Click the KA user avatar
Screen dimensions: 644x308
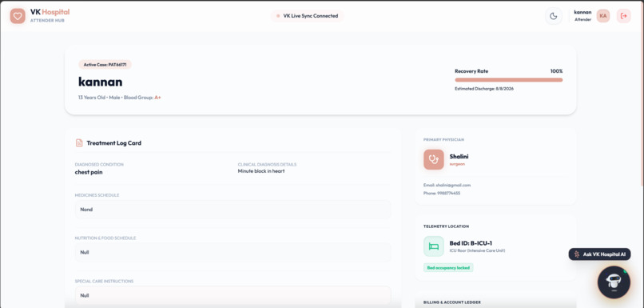(603, 16)
